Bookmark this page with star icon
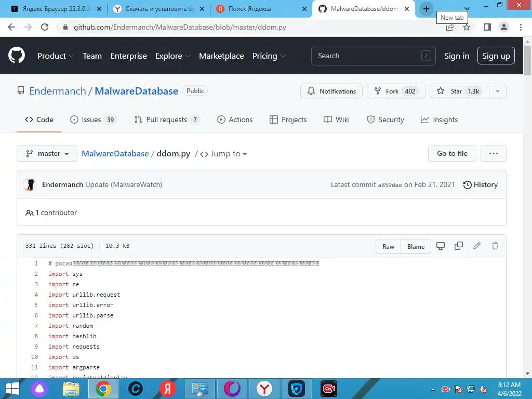532x399 pixels. (467, 27)
